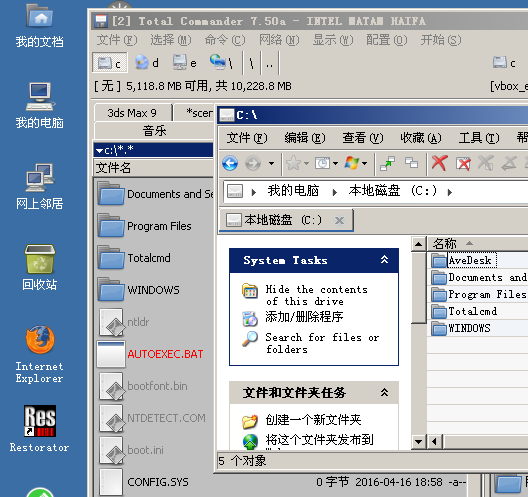This screenshot has width=528, height=497.
Task: Open Total Commander 配置(O) menu
Action: (387, 40)
